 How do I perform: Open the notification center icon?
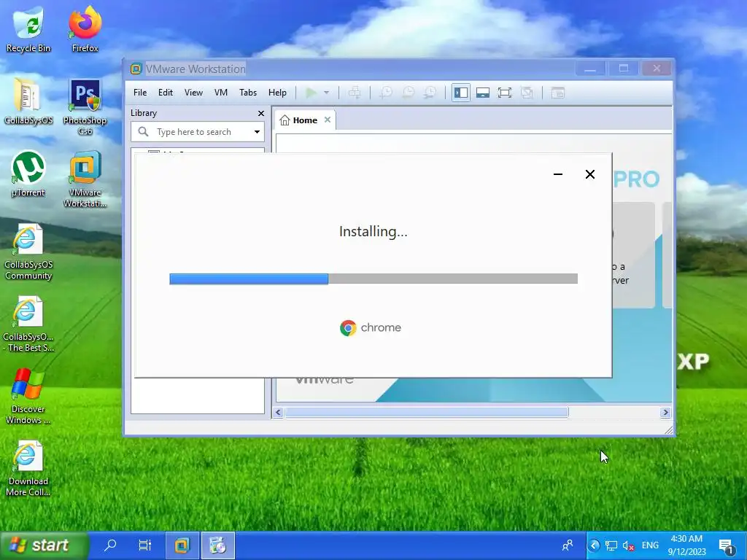(727, 546)
